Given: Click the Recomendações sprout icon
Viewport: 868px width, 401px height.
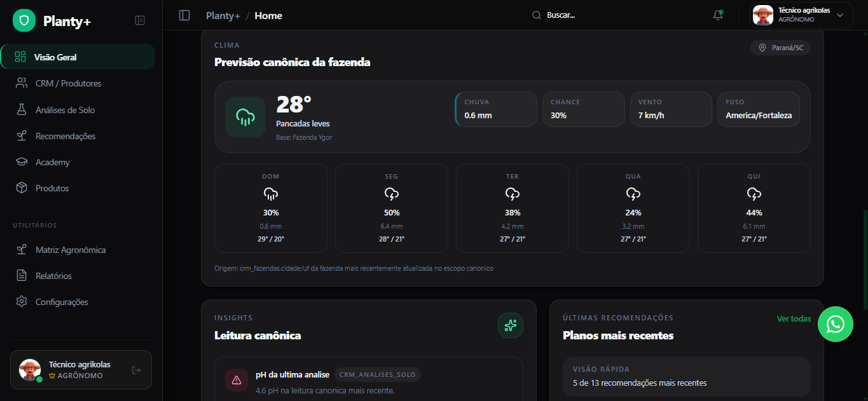Looking at the screenshot, I should [x=22, y=136].
